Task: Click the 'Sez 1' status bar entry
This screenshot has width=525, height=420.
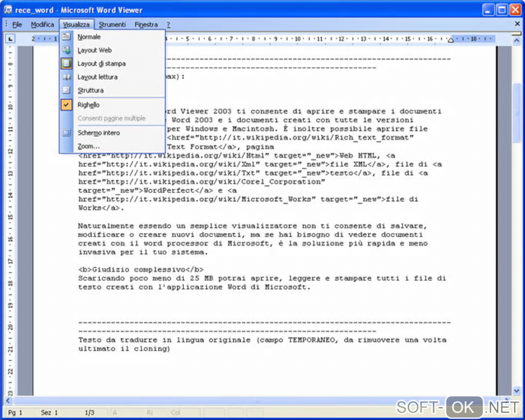Action: click(49, 412)
